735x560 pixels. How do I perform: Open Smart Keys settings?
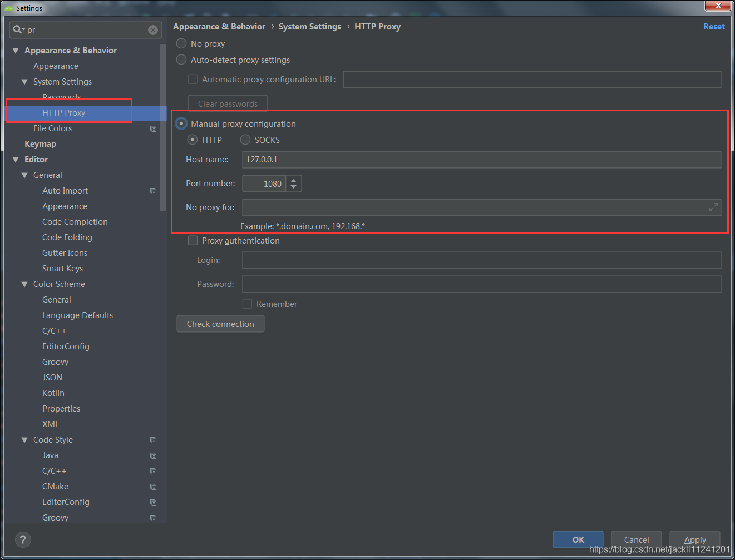(62, 269)
